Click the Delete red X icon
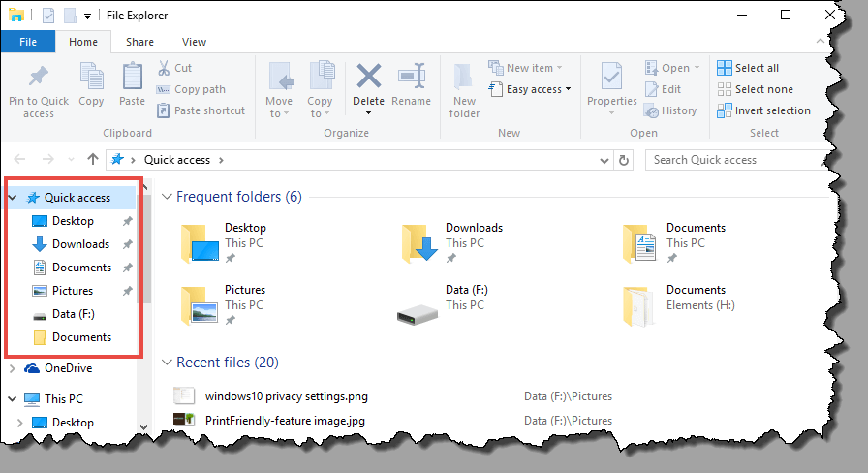 tap(369, 76)
